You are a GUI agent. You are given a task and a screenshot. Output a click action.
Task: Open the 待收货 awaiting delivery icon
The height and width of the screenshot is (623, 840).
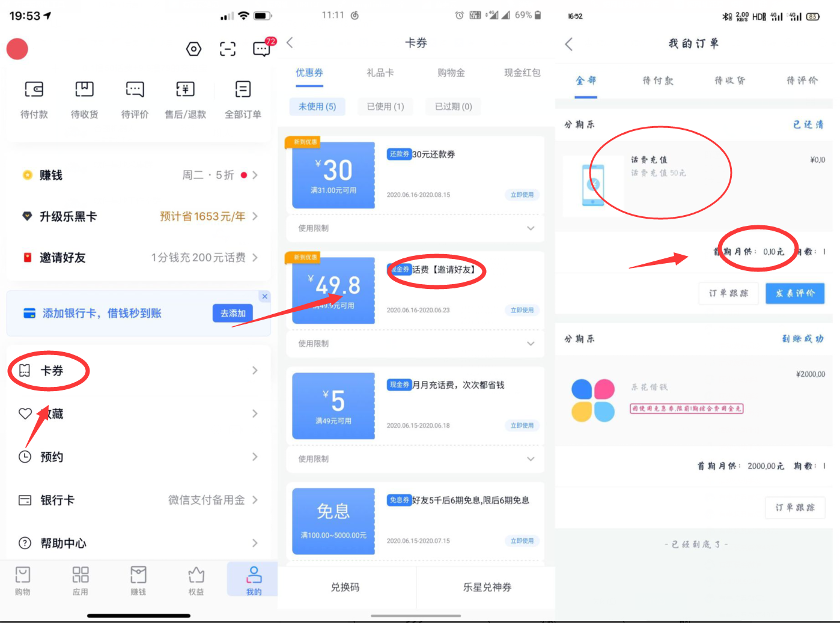point(84,89)
